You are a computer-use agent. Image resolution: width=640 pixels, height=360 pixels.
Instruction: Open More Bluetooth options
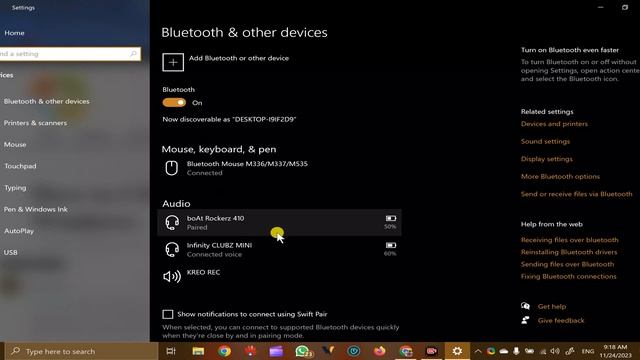pyautogui.click(x=560, y=176)
